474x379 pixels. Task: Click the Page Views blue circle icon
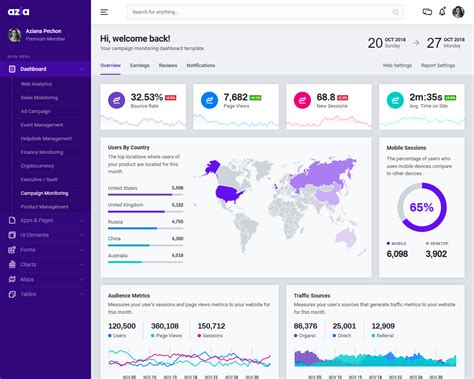[x=209, y=100]
